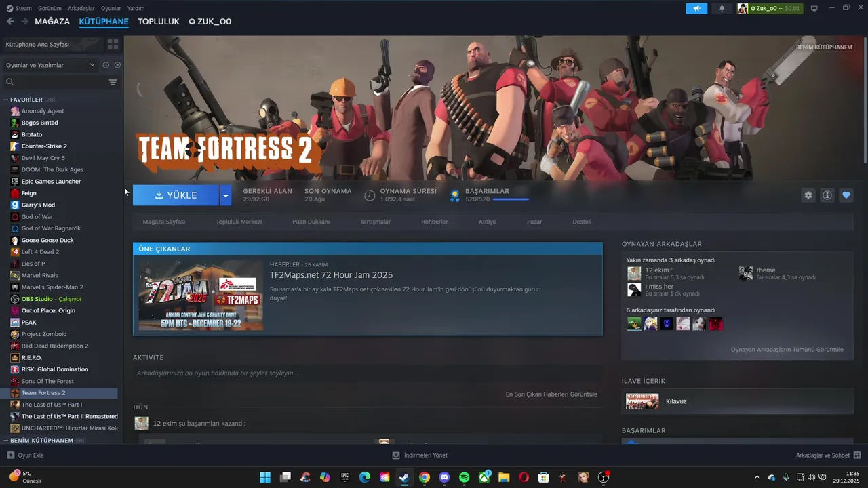This screenshot has height=488, width=868.
Task: Open the install options dropdown arrow
Action: [x=226, y=195]
